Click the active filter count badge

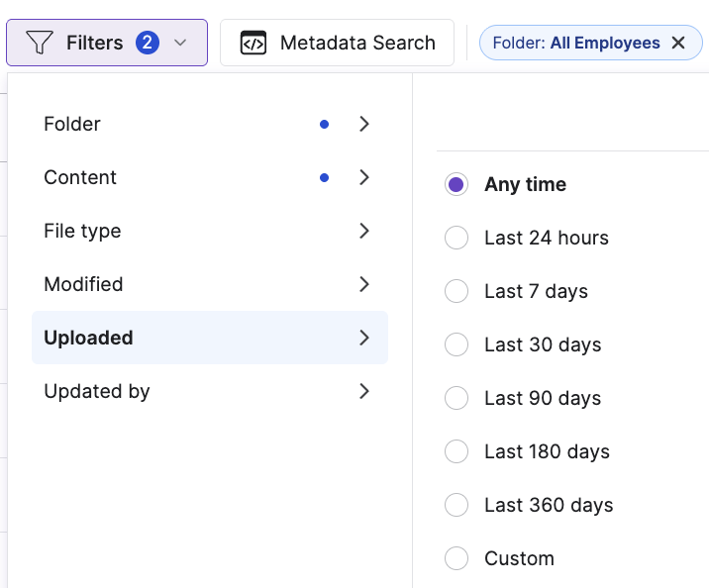[x=148, y=43]
